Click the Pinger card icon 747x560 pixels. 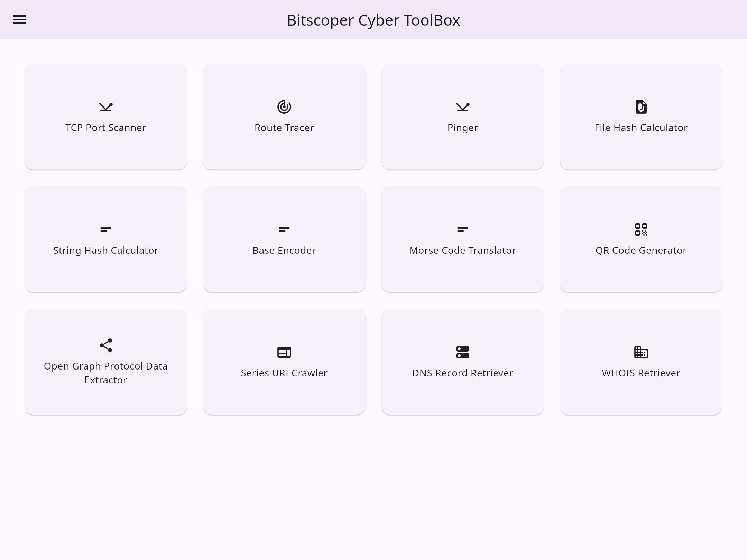pos(463,107)
